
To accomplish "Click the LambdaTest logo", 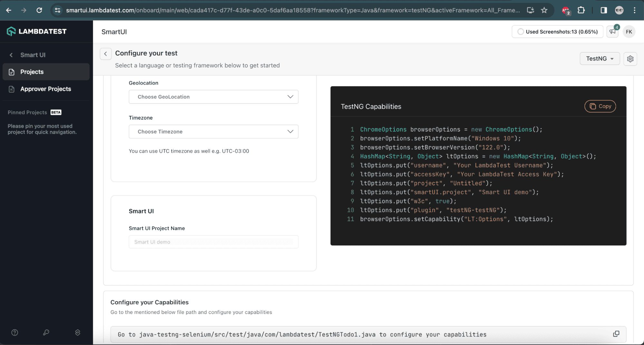I will click(x=36, y=31).
